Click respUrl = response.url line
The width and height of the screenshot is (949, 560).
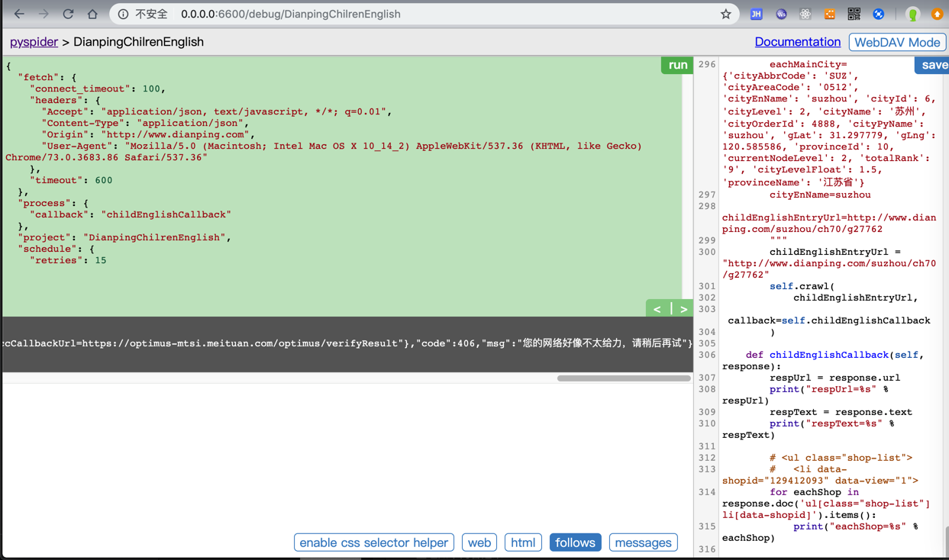[x=834, y=378]
